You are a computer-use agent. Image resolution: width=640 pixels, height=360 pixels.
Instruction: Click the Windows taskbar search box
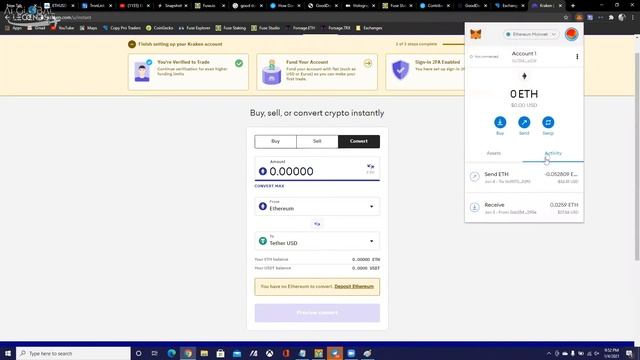pyautogui.click(x=73, y=353)
